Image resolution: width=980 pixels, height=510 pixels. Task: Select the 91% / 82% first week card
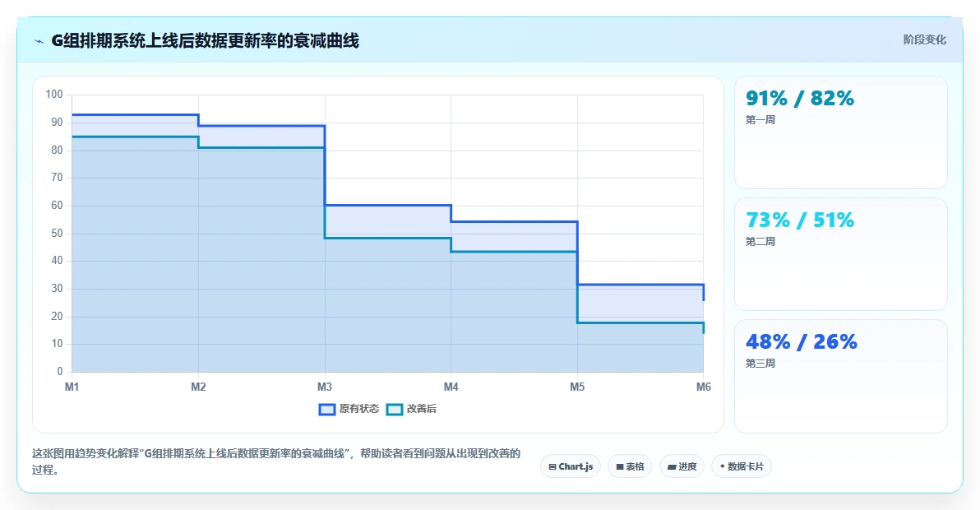click(x=840, y=132)
